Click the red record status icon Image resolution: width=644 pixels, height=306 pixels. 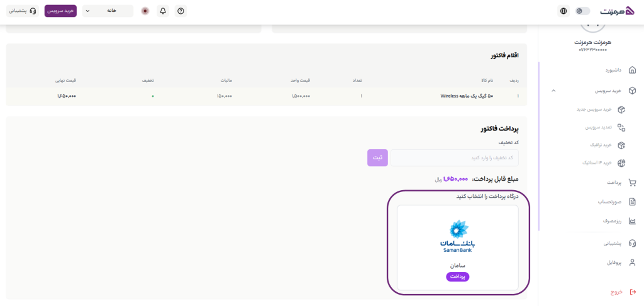tap(145, 11)
